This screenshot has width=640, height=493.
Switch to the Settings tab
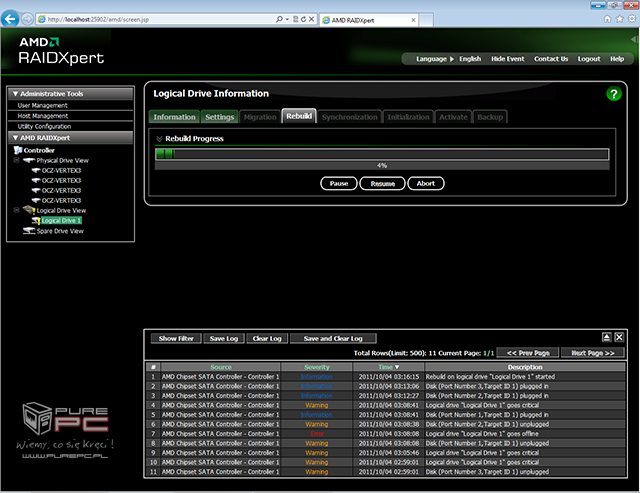click(x=220, y=117)
